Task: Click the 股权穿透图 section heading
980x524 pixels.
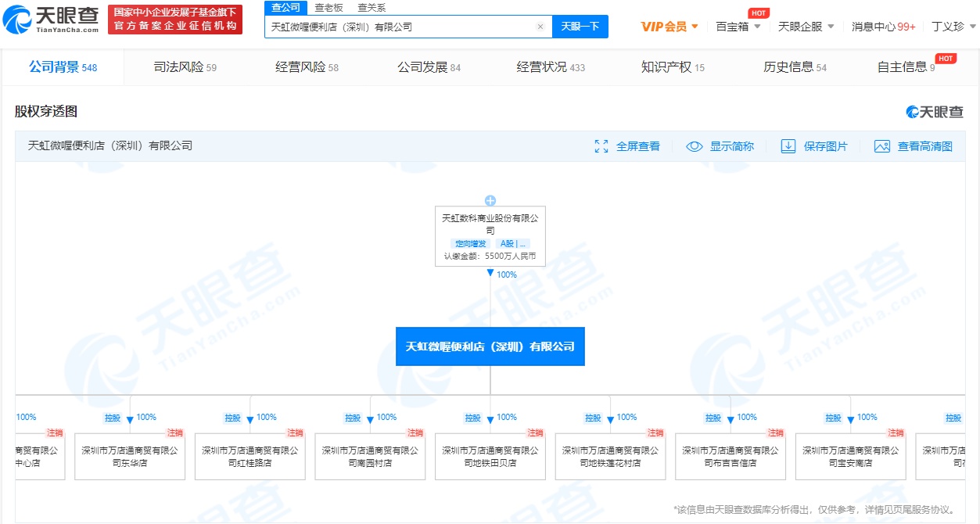Action: click(x=46, y=112)
